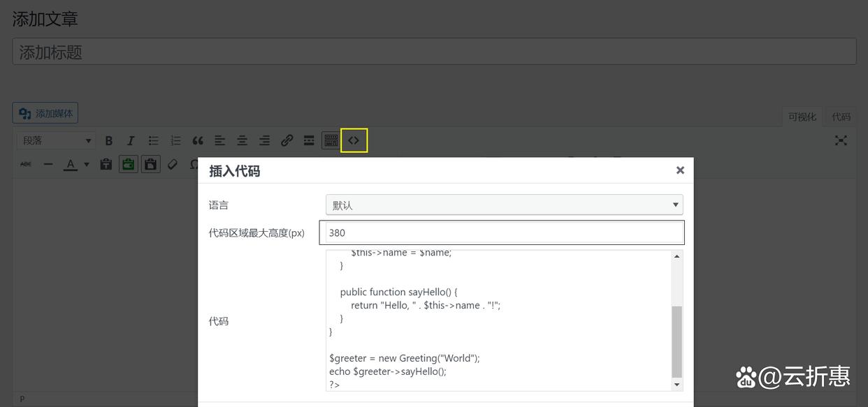The image size is (868, 407).
Task: Click the strikethrough formatting icon
Action: click(x=25, y=164)
